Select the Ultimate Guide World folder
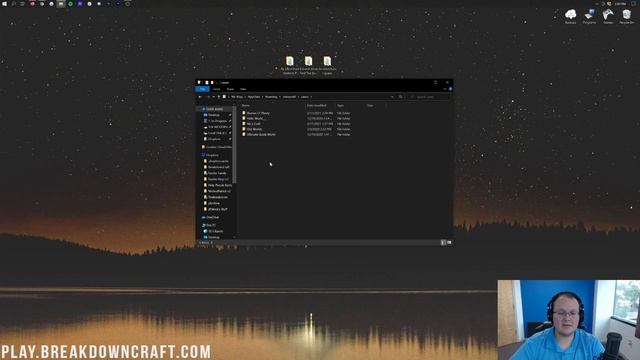 tap(261, 134)
